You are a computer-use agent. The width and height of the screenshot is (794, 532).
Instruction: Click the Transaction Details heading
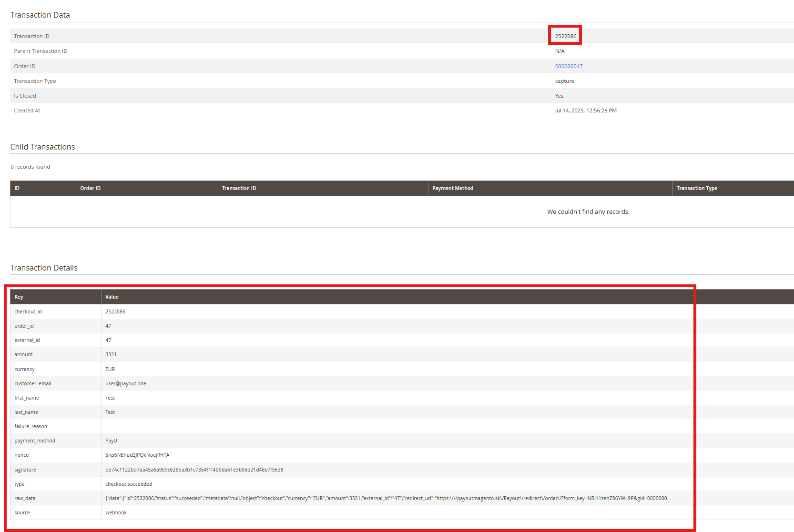[x=44, y=268]
